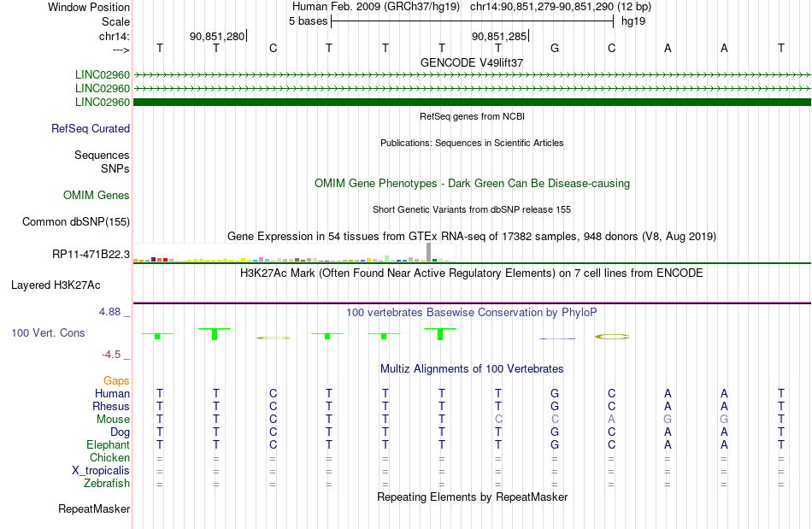
Task: Click the 'Window Position' label
Action: tap(89, 7)
